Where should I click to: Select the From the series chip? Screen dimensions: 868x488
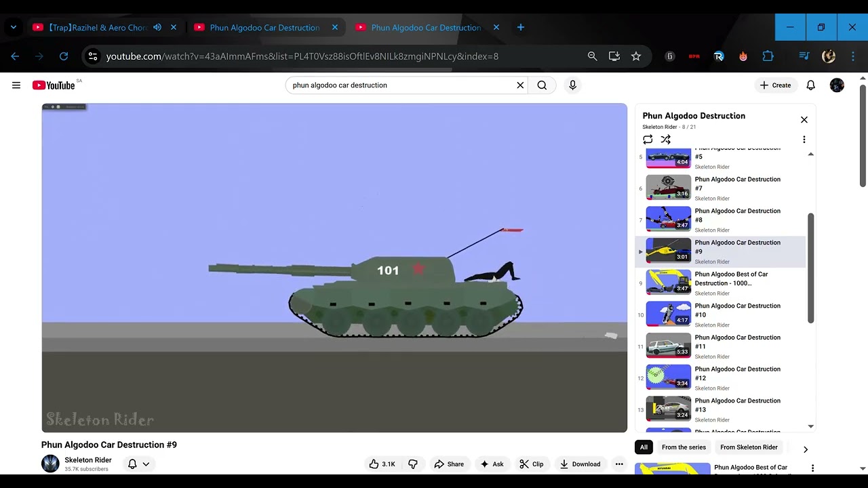(684, 447)
